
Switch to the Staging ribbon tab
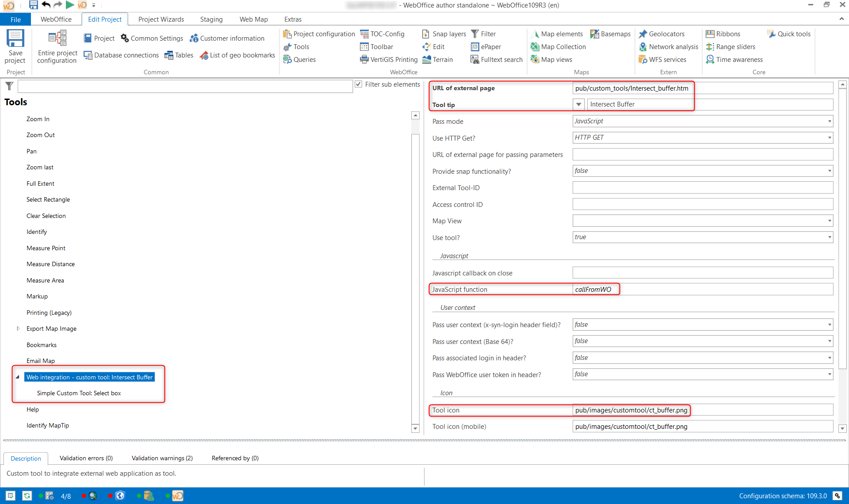[211, 19]
